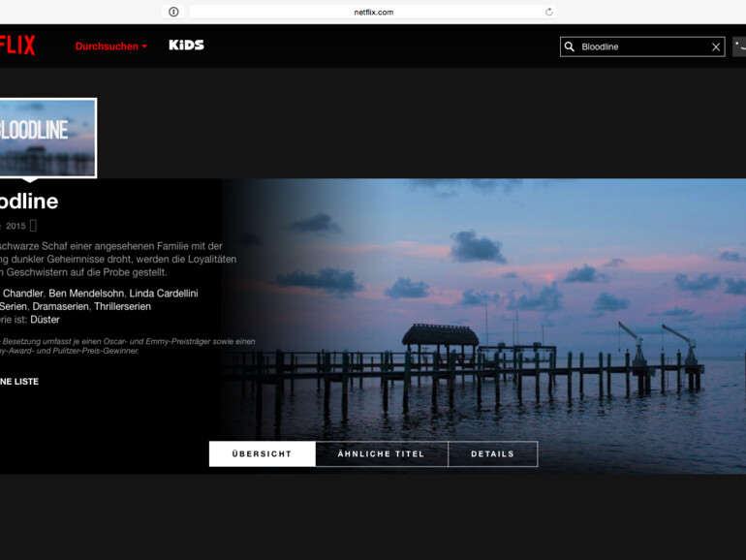746x560 pixels.
Task: Click the Bloodline title heading
Action: tap(28, 202)
